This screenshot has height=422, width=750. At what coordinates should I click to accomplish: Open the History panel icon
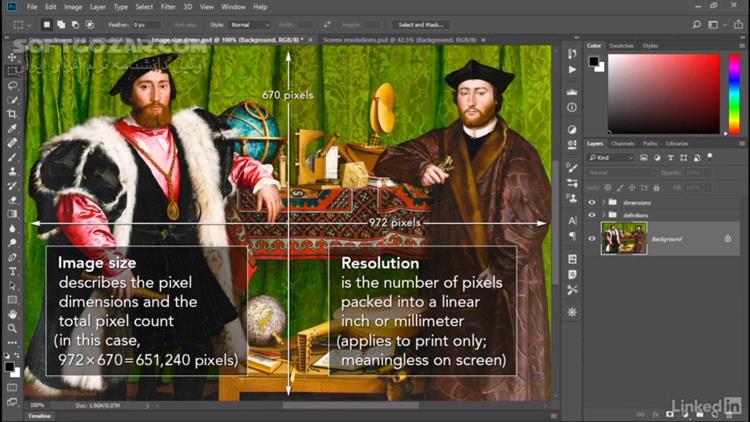point(572,54)
